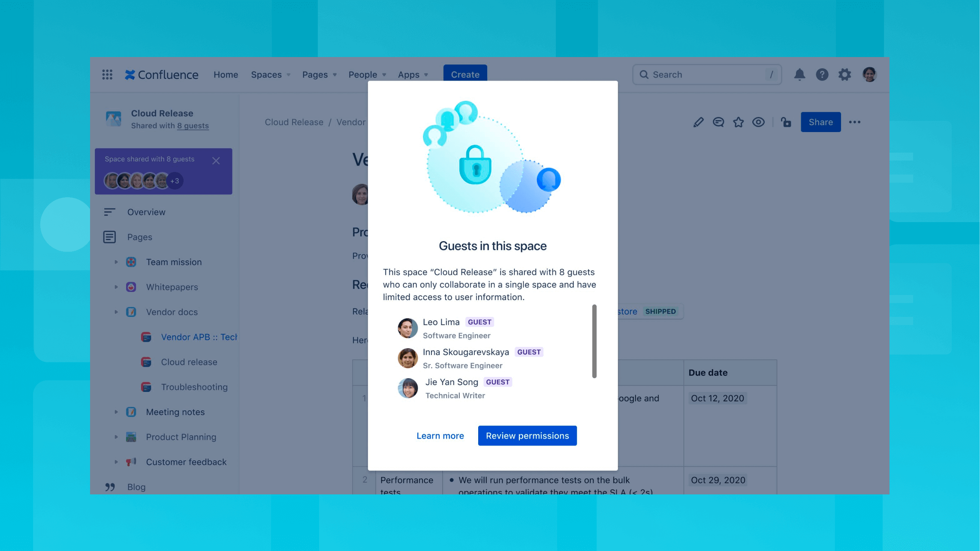Image resolution: width=980 pixels, height=551 pixels.
Task: Click the more options ellipsis icon
Action: 855,122
